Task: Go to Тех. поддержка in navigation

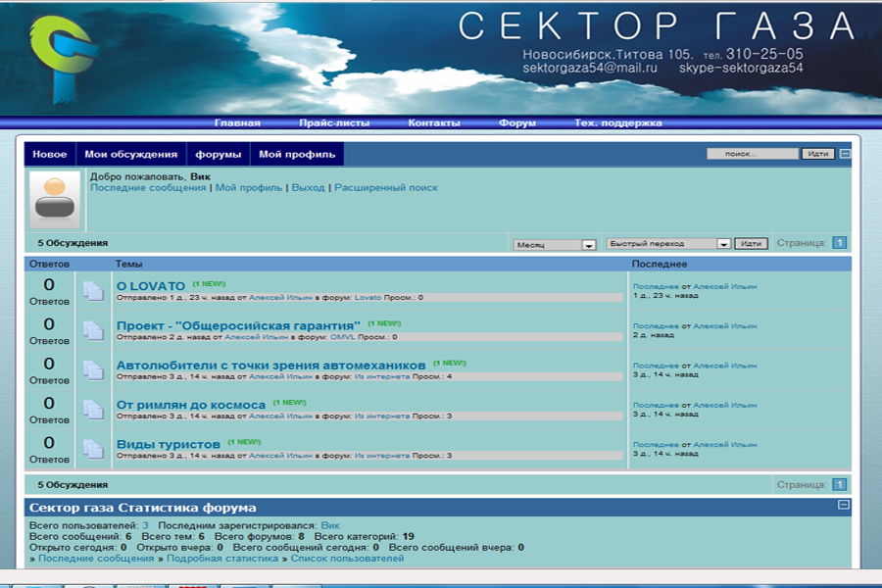Action: click(x=617, y=123)
